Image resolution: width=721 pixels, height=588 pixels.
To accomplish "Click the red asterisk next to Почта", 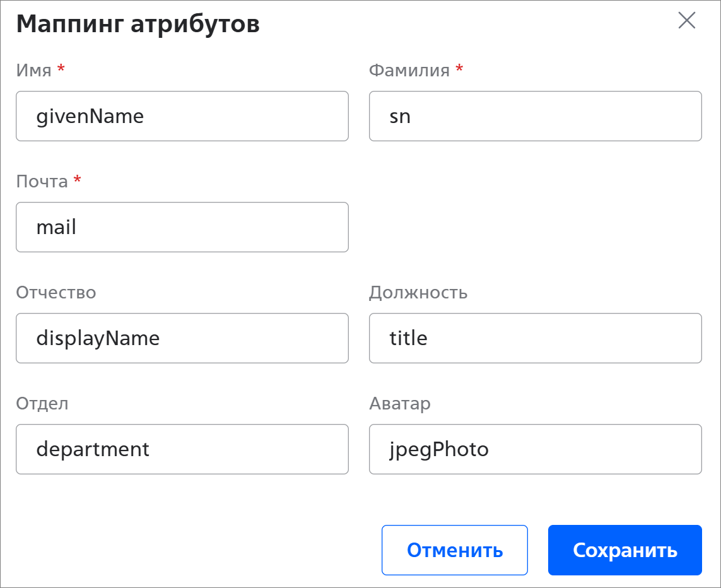I will 77,179.
